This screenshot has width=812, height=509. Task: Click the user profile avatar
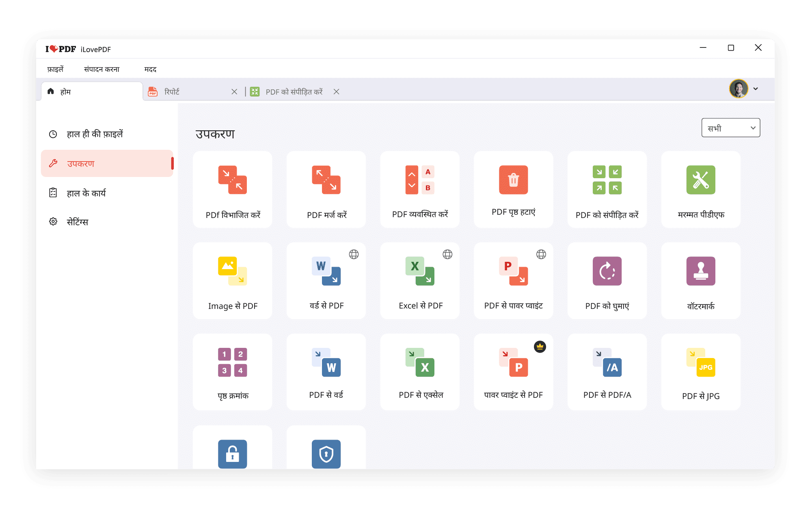click(x=738, y=89)
